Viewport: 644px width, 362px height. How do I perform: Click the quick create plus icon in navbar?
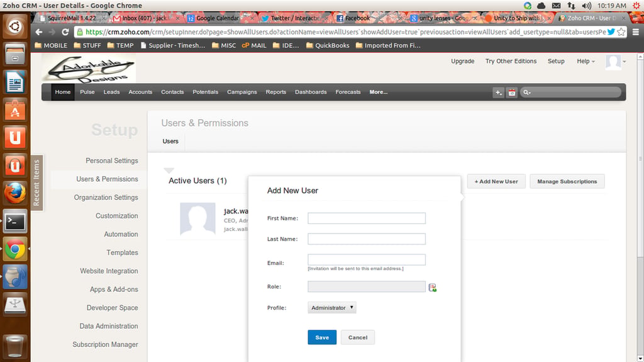(498, 93)
